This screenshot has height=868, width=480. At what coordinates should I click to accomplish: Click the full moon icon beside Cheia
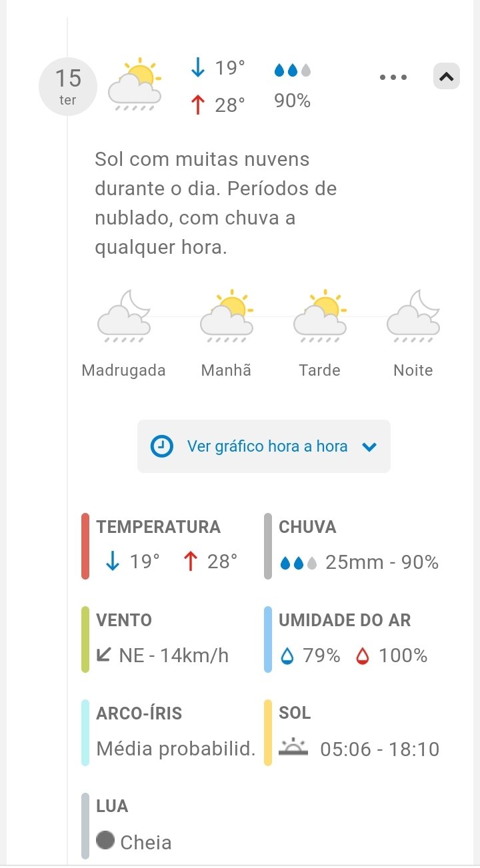105,840
